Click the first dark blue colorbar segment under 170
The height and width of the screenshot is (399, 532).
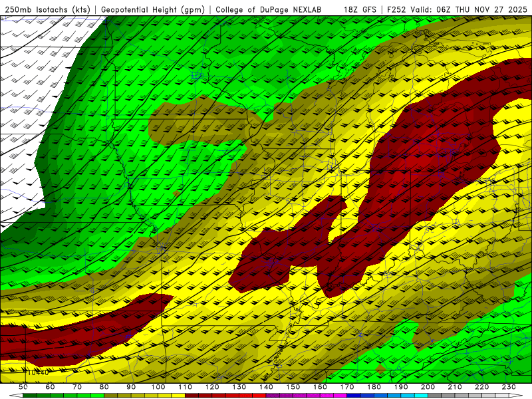354,396
